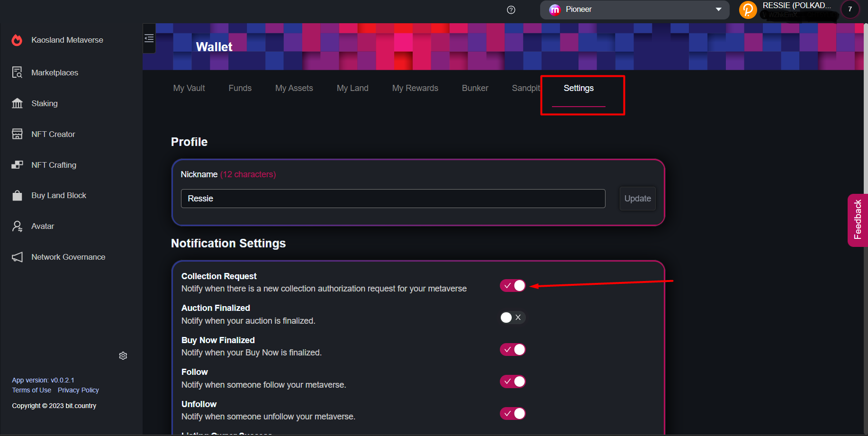Screen dimensions: 868x436
Task: Click the Staking bank icon
Action: pos(17,103)
